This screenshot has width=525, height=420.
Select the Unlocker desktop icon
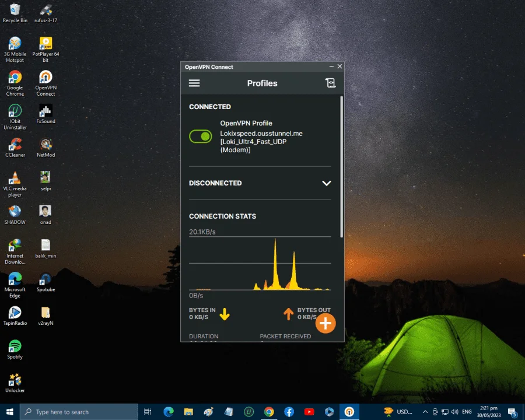pos(15,383)
